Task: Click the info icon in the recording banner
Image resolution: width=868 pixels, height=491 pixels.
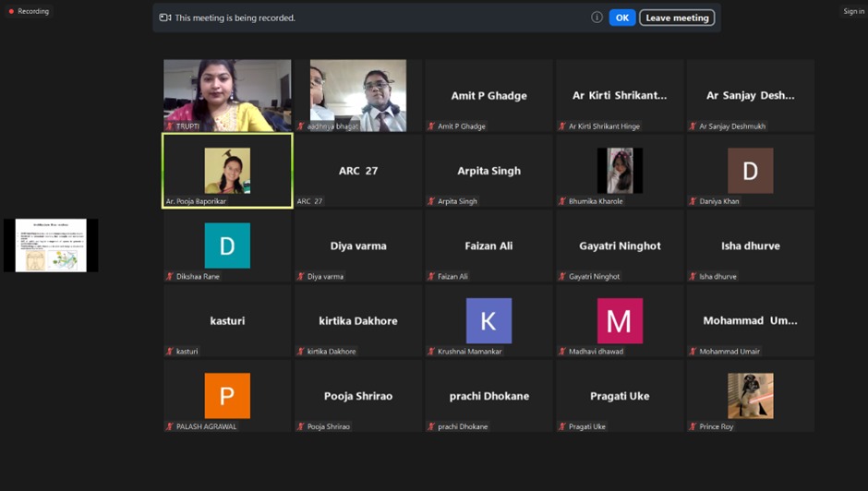Action: pyautogui.click(x=597, y=18)
